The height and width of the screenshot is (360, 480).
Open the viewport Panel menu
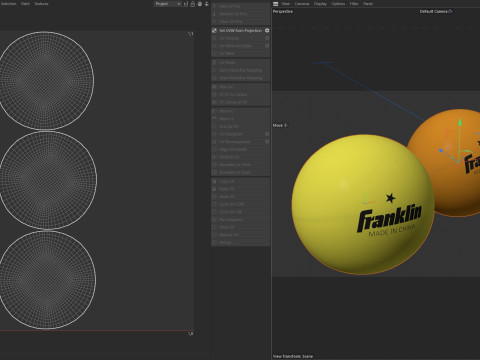[x=368, y=4]
